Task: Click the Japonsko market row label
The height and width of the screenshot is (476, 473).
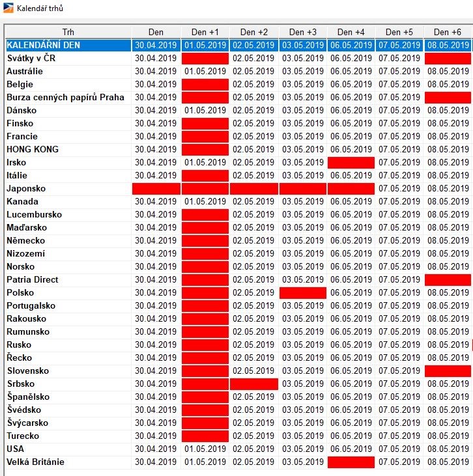Action: [26, 189]
